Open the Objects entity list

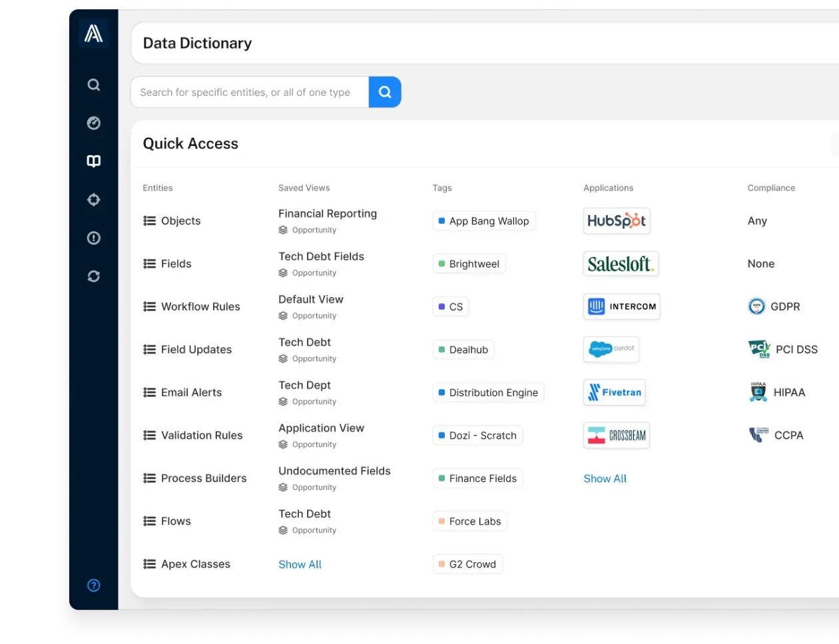click(172, 221)
